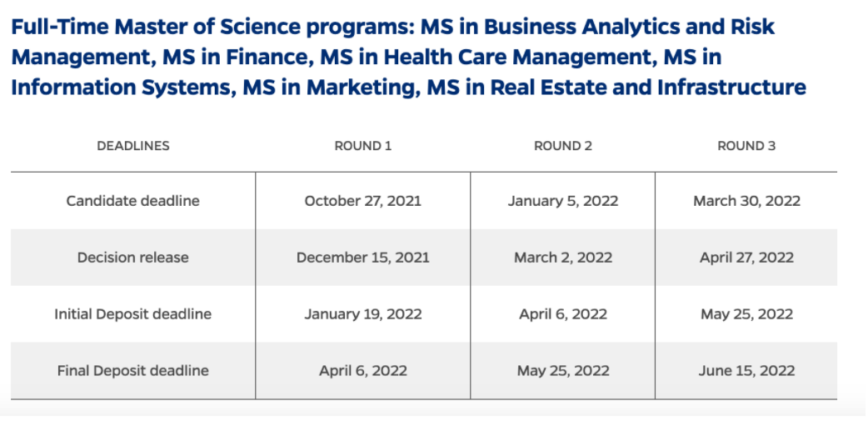Click the October 27, 2021 date cell

(363, 201)
